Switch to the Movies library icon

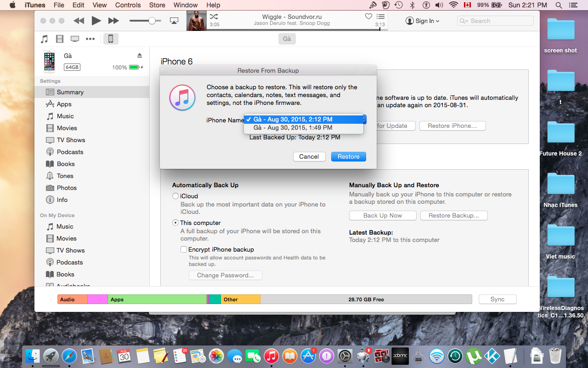(x=60, y=39)
